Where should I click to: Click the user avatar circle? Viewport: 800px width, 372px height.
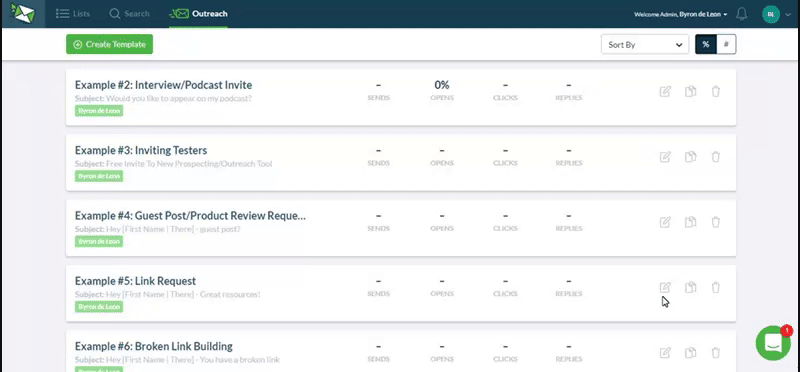(x=770, y=14)
